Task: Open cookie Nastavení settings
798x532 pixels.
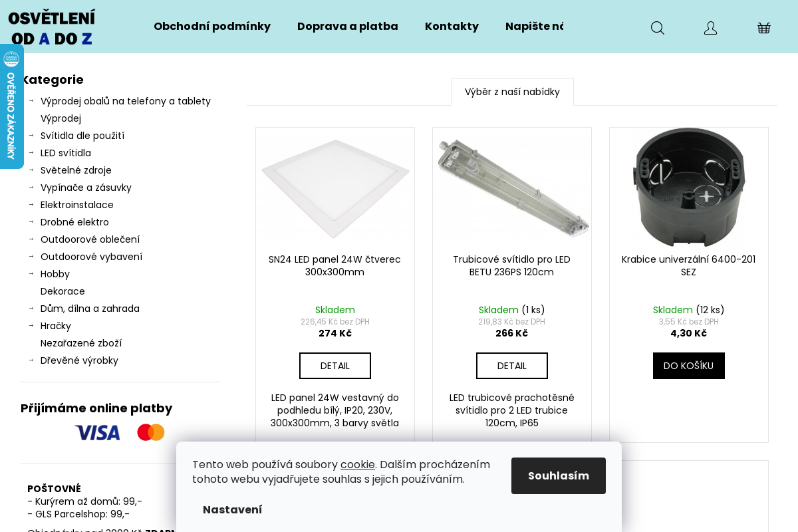Action: click(x=232, y=510)
